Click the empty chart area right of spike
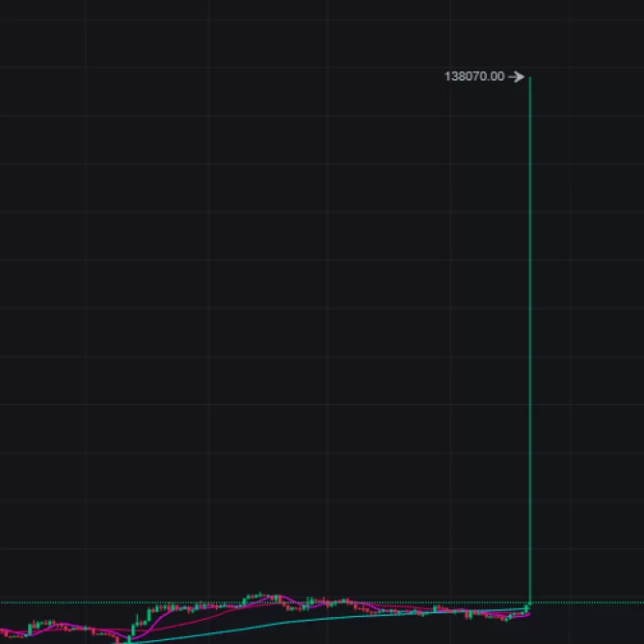 click(x=588, y=337)
